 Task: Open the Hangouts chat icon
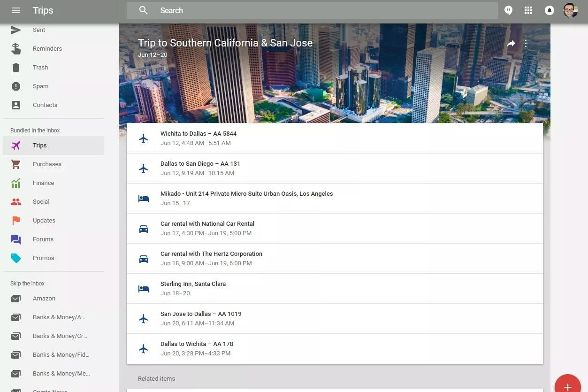(508, 10)
